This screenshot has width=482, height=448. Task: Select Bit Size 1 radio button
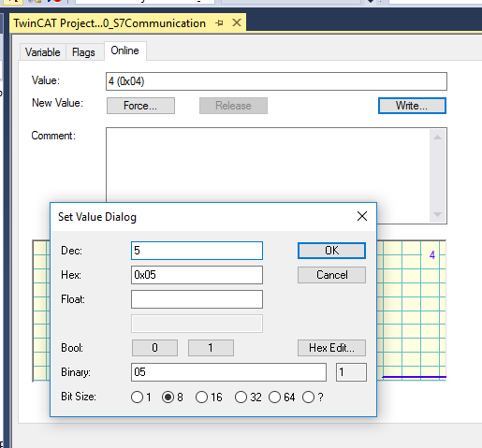[138, 397]
